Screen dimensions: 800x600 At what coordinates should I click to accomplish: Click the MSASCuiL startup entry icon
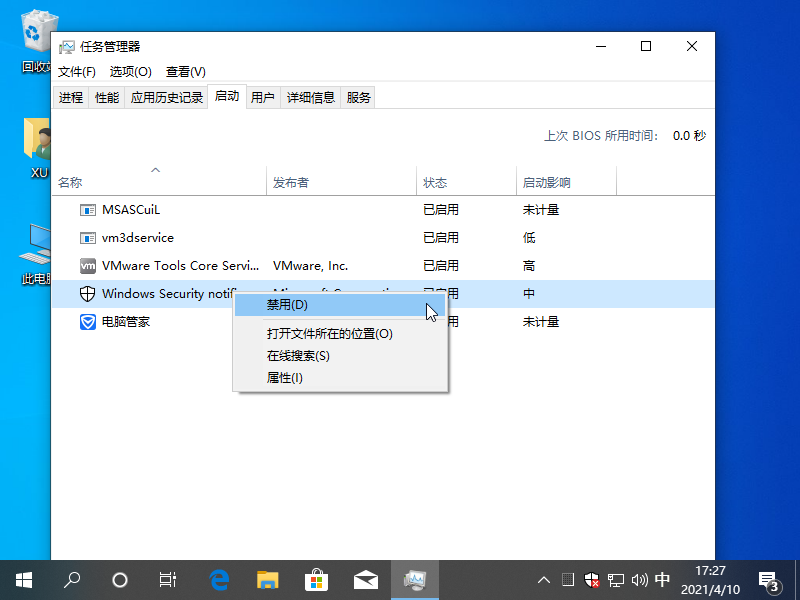point(88,210)
